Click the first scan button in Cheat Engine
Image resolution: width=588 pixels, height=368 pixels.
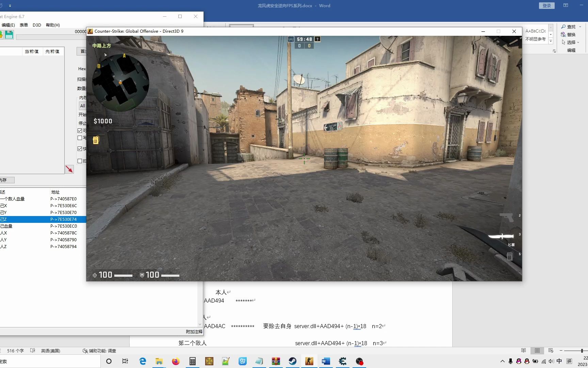click(x=82, y=51)
